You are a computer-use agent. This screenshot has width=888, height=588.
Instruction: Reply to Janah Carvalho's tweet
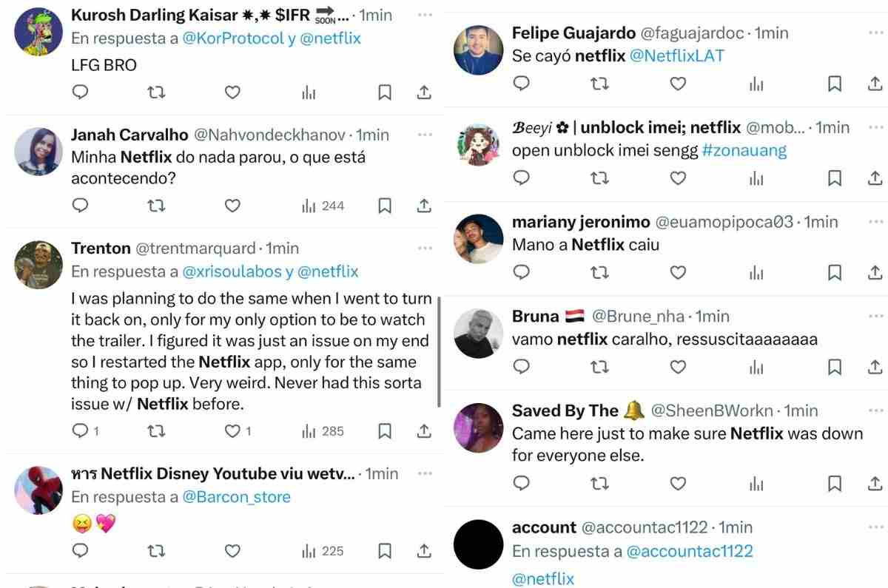[81, 206]
